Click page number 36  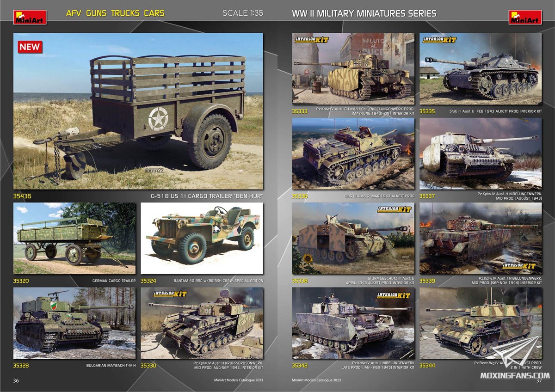click(16, 380)
